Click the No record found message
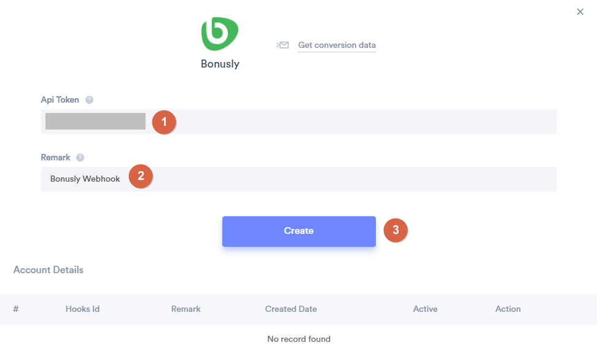Viewport: 597px width, 364px height. (298, 339)
